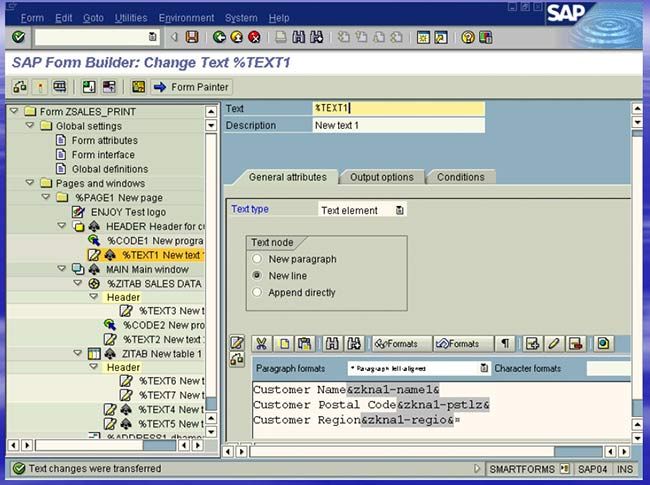The width and height of the screenshot is (650, 485).
Task: Open the Paragraph formats dropdown
Action: pyautogui.click(x=484, y=368)
